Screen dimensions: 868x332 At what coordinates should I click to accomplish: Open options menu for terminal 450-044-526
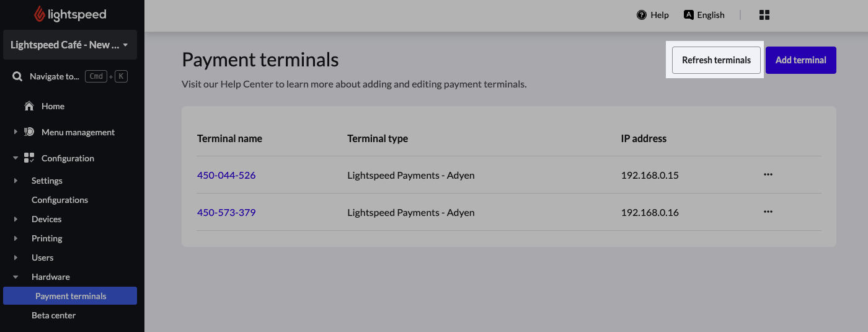click(x=768, y=174)
